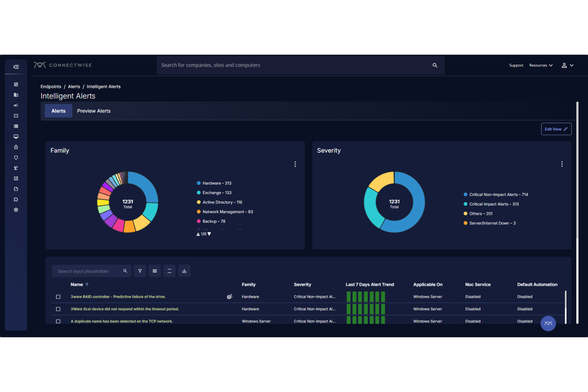588x392 pixels.
Task: Open the Resources dropdown in top bar
Action: [x=541, y=65]
